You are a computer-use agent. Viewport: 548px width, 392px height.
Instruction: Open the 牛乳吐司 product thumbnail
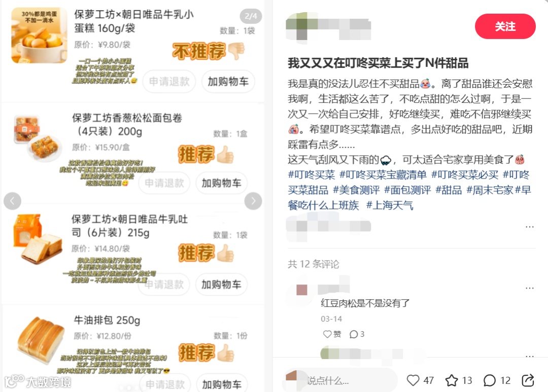click(38, 239)
